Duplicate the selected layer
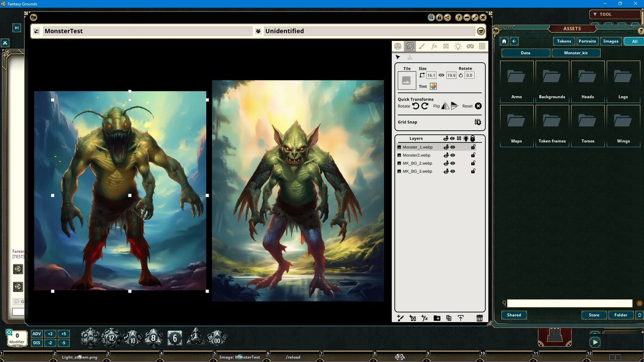The width and height of the screenshot is (644, 362). (449, 318)
